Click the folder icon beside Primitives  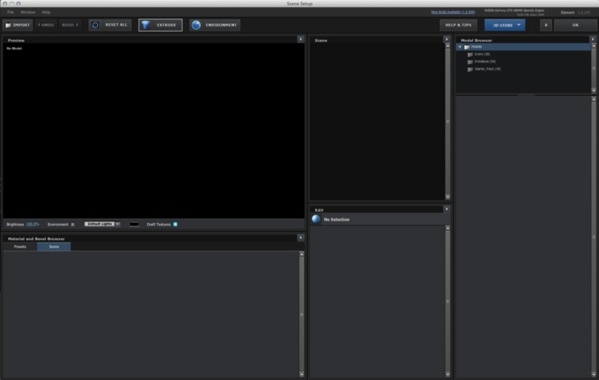[470, 62]
